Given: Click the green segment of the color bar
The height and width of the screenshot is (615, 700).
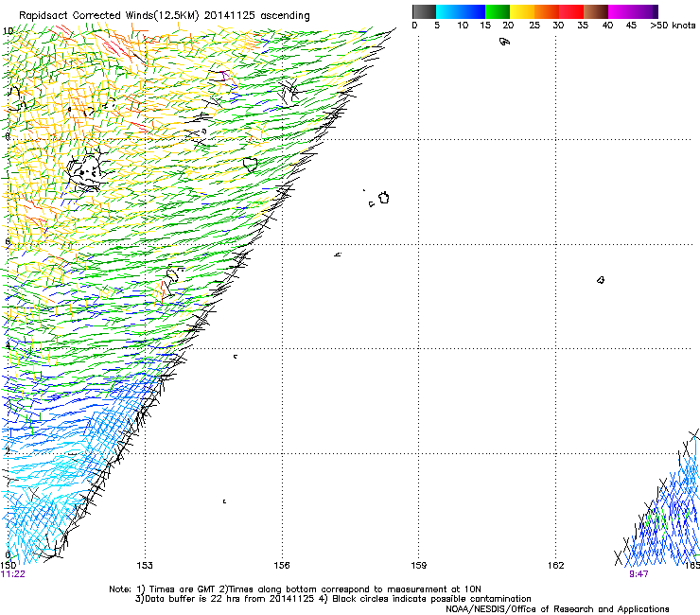Looking at the screenshot, I should [498, 11].
